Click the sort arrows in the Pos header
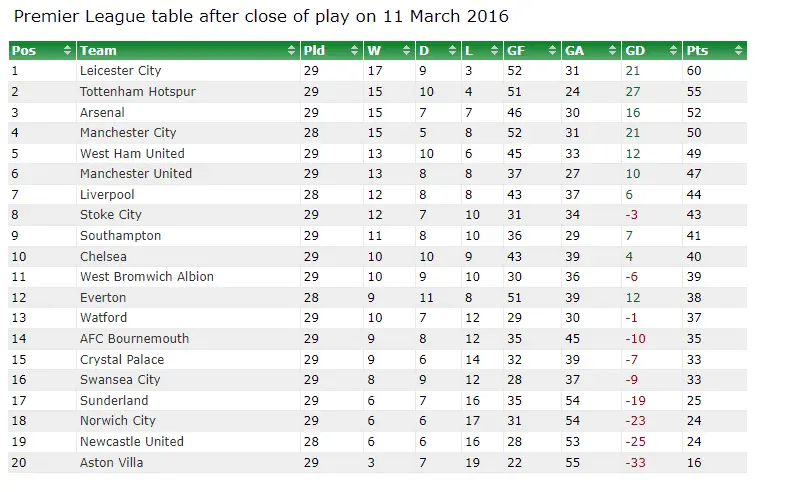Viewport: 808px width, 492px height. pyautogui.click(x=68, y=51)
